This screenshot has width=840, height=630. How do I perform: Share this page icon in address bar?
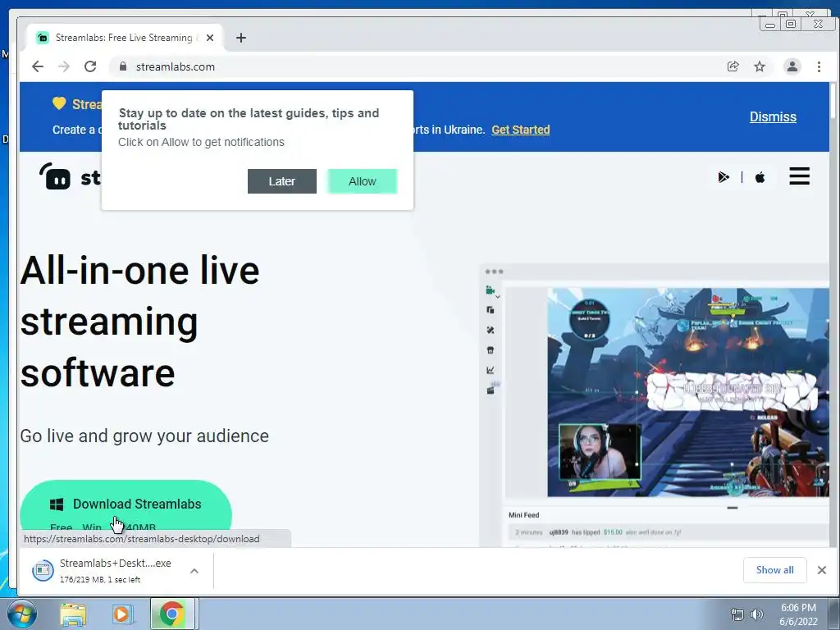[x=733, y=66]
